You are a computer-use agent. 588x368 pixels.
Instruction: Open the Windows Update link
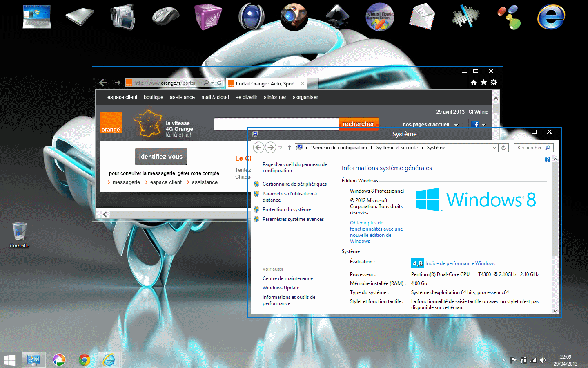coord(281,288)
